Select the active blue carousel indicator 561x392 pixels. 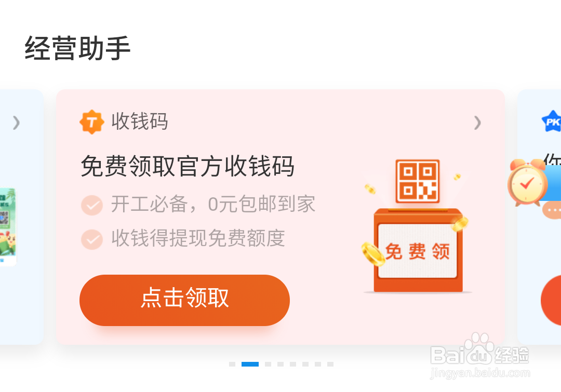tap(250, 364)
